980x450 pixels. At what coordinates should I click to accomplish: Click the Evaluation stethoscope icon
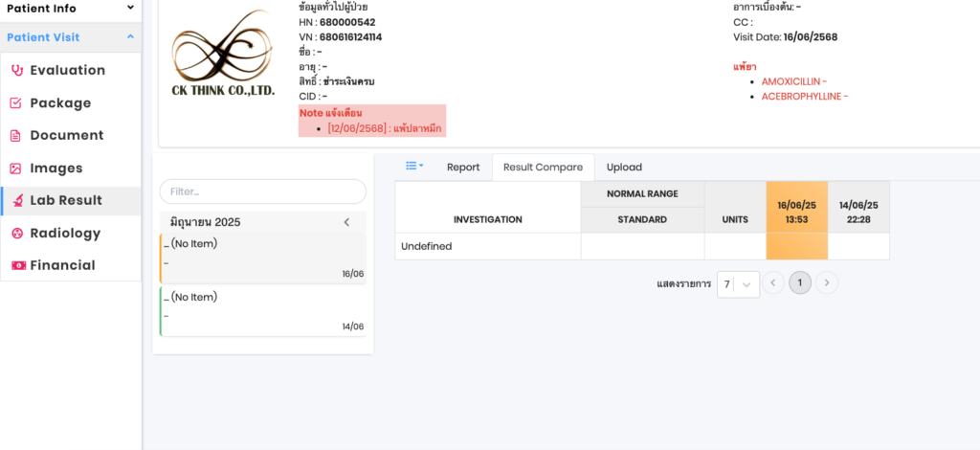pos(15,70)
